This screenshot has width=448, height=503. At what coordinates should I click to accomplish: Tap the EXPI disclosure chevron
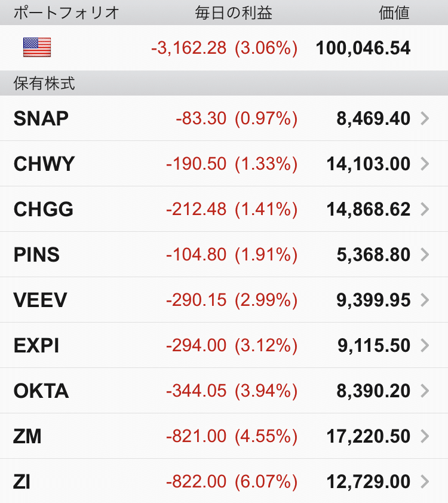coord(425,345)
